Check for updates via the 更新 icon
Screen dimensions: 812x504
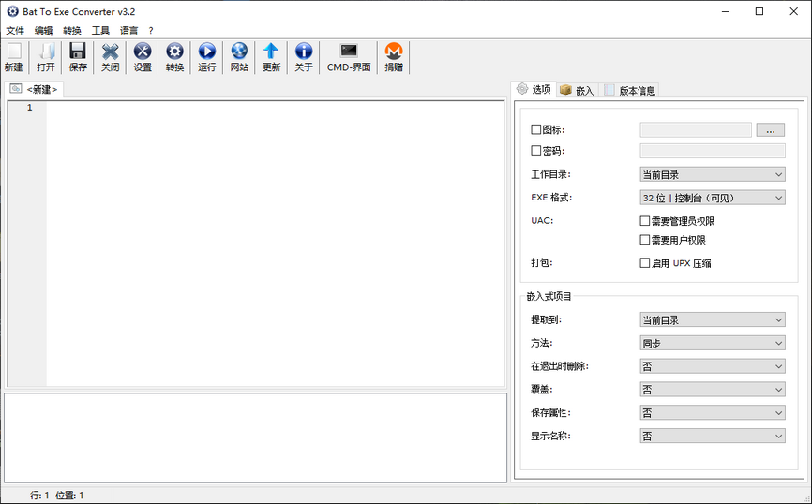271,52
